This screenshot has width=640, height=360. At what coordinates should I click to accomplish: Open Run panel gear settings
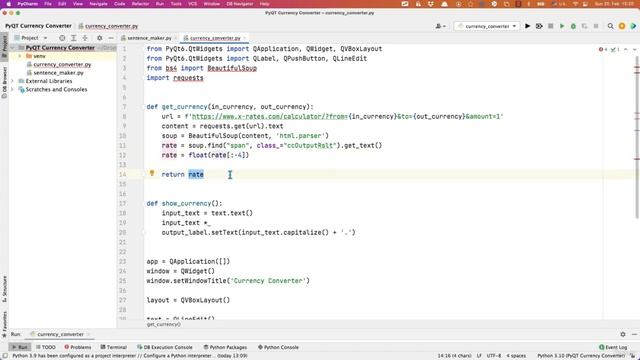(623, 334)
